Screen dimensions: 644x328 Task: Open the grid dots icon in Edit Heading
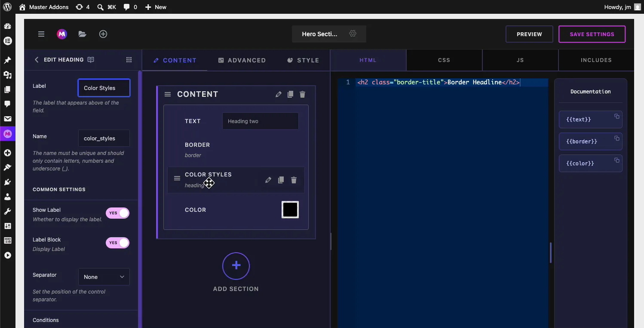click(129, 60)
